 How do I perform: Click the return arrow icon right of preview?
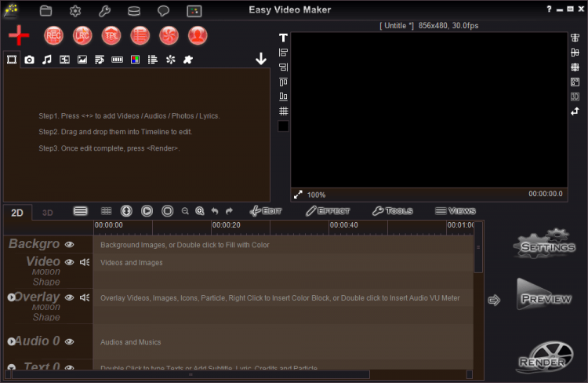(x=575, y=111)
